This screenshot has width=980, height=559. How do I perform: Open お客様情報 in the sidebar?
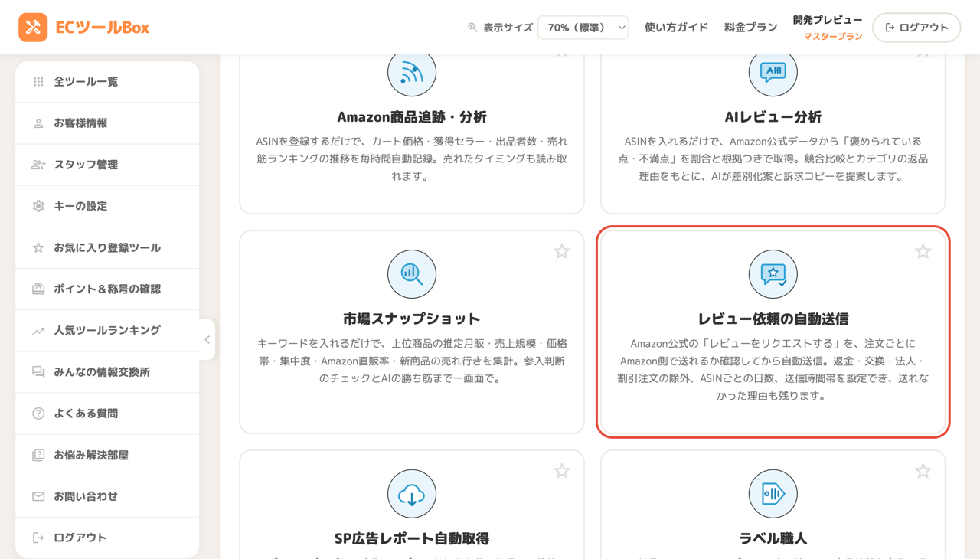click(107, 123)
